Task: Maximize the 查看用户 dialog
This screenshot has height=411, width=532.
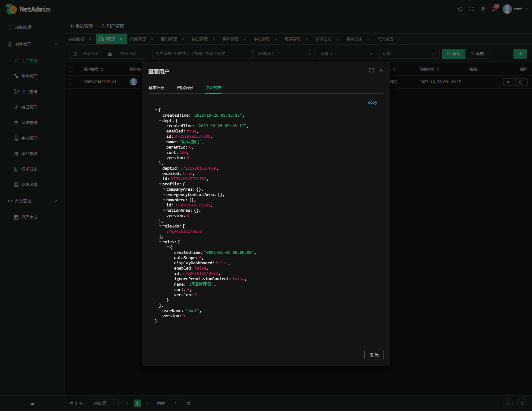Action: 371,71
